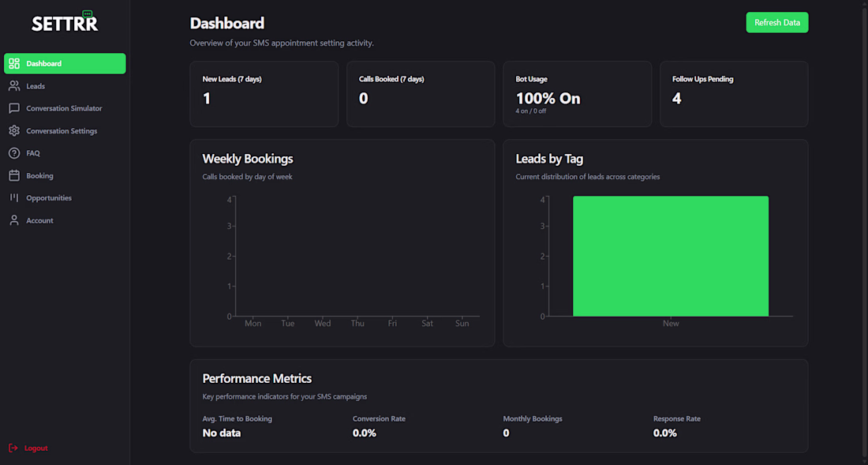Click the Dashboard grid icon in sidebar
The height and width of the screenshot is (465, 868).
pyautogui.click(x=14, y=64)
